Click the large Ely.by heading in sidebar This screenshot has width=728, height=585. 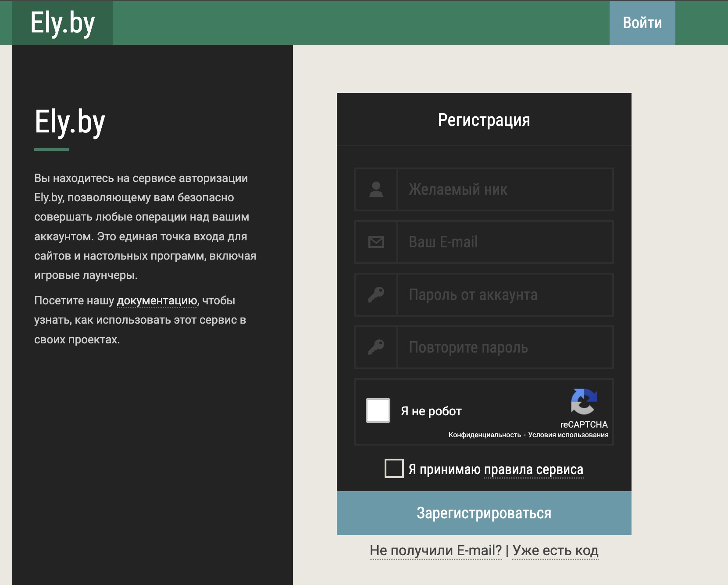coord(70,123)
